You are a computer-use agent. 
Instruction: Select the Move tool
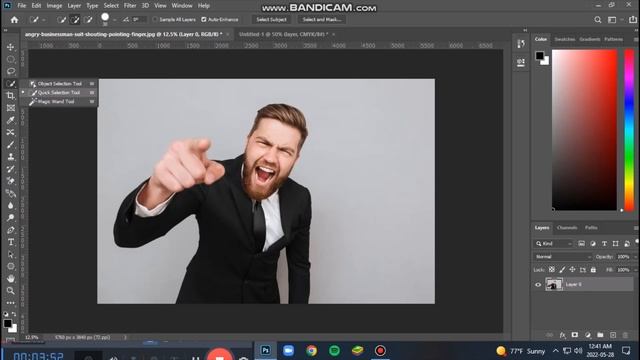pos(11,47)
